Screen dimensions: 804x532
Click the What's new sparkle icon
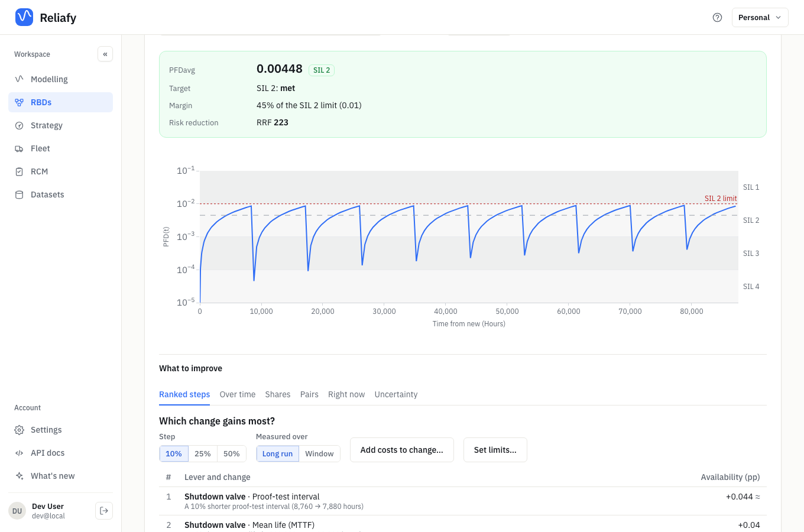coord(19,476)
